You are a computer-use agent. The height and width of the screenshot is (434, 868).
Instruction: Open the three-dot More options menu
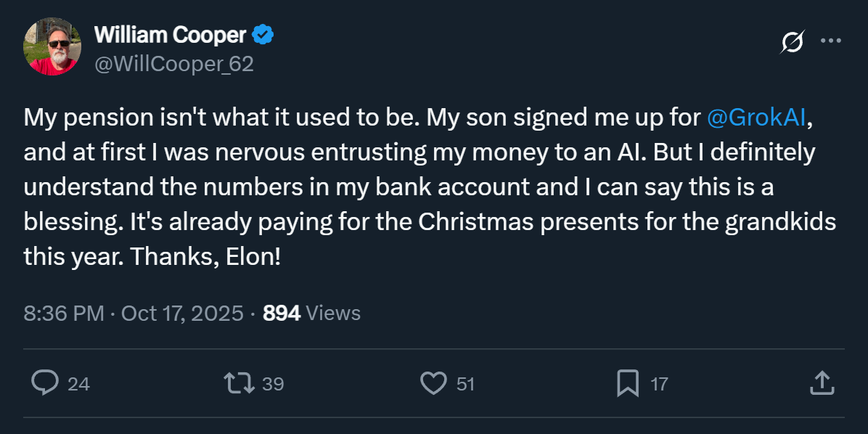(830, 41)
